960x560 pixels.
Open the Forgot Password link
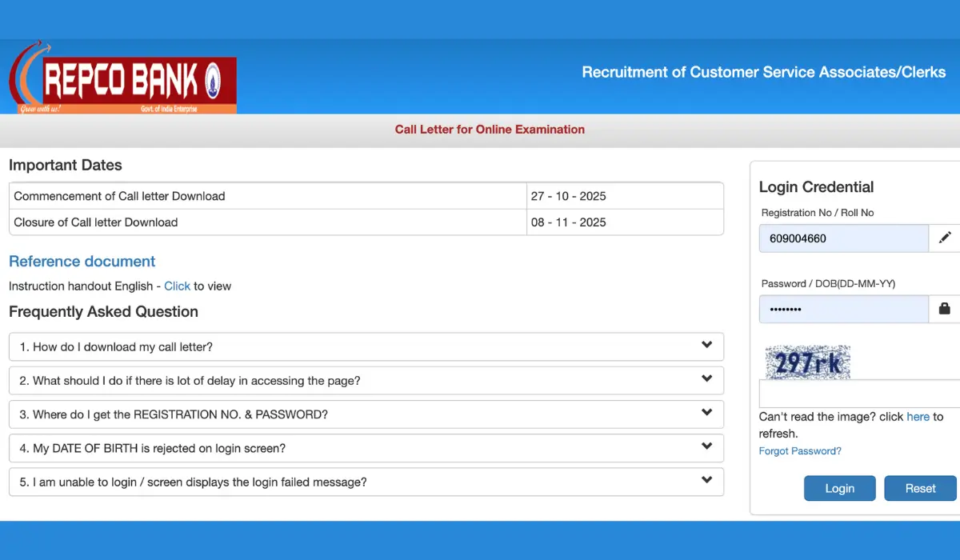click(799, 450)
